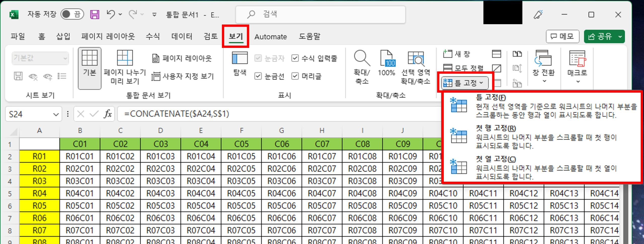Screen dimensions: 644x244
Task: Select the 기본 normal view button
Action: tap(90, 68)
